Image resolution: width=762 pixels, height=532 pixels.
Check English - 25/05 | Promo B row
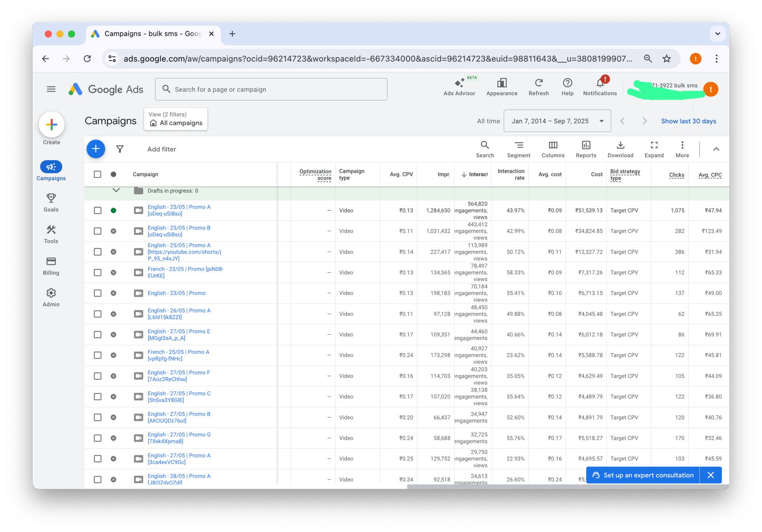pos(98,231)
